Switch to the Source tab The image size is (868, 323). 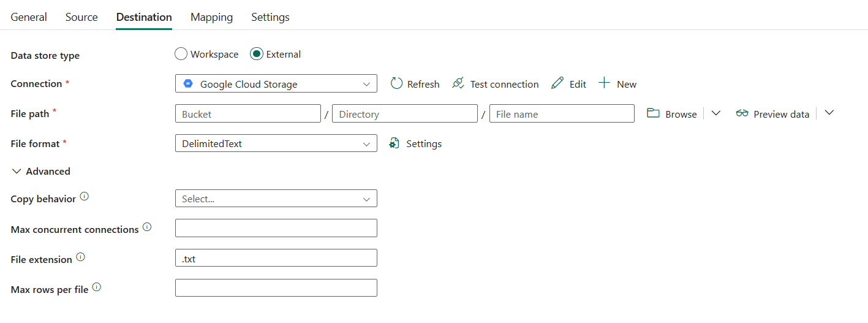[x=81, y=17]
